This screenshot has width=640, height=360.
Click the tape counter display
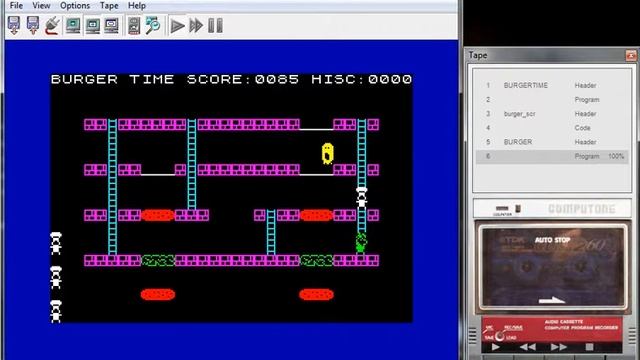[x=502, y=209]
